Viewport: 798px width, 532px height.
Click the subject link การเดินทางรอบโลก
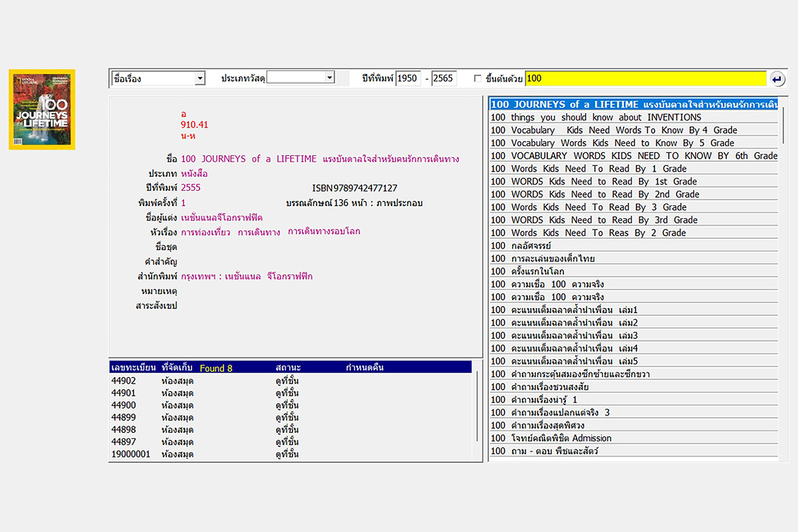pyautogui.click(x=324, y=231)
